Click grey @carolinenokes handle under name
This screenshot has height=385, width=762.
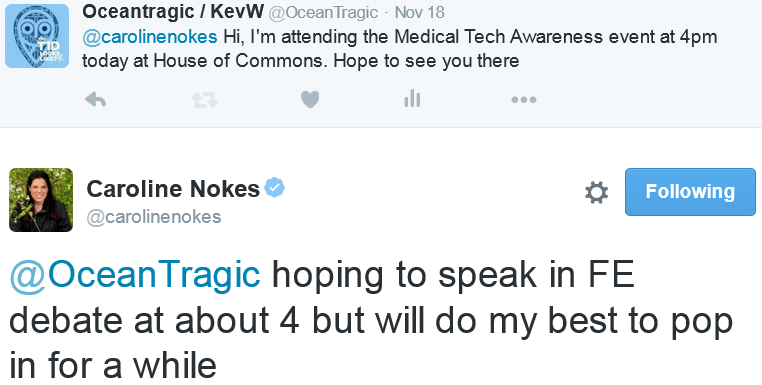pyautogui.click(x=154, y=217)
